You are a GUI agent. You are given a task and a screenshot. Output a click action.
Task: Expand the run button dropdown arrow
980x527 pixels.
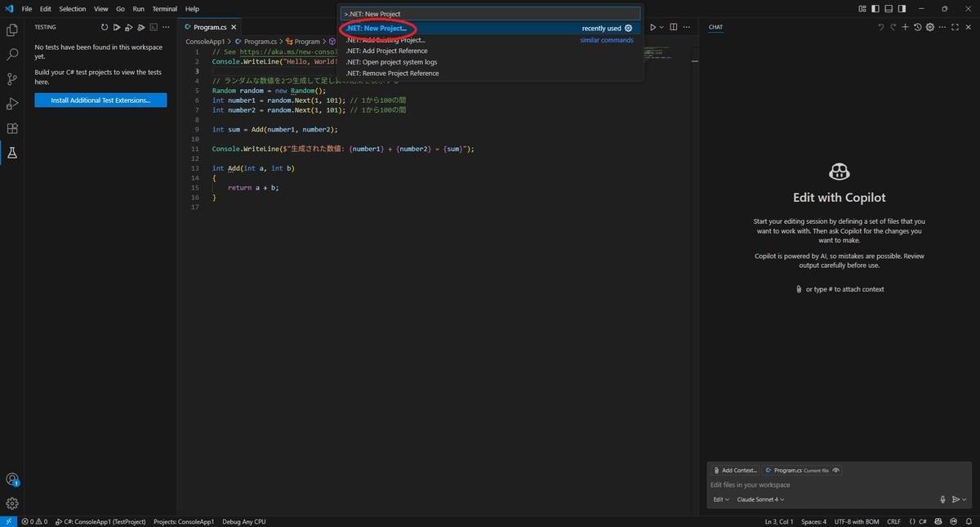pyautogui.click(x=661, y=27)
